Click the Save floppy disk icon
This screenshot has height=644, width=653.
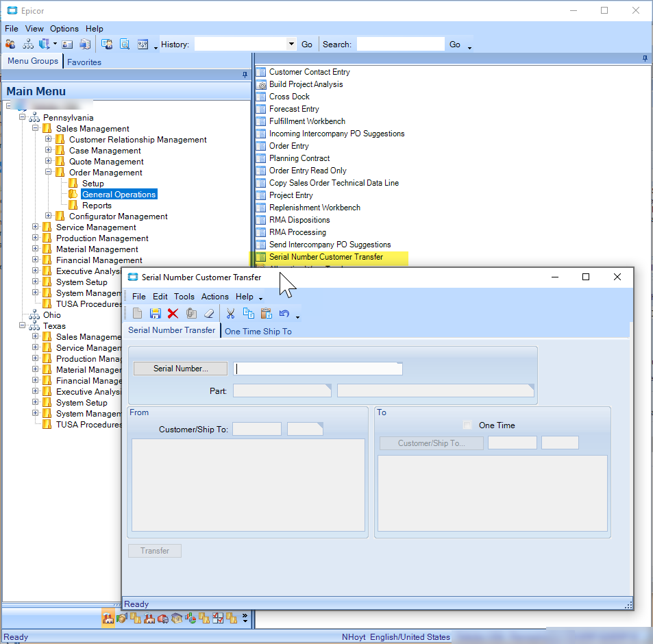point(156,314)
